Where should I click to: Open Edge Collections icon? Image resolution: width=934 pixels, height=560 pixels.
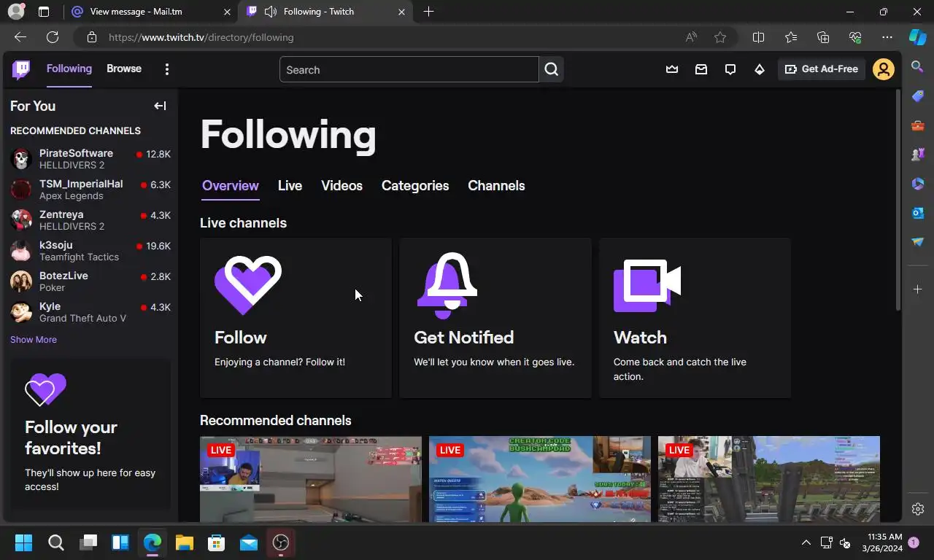coord(823,37)
